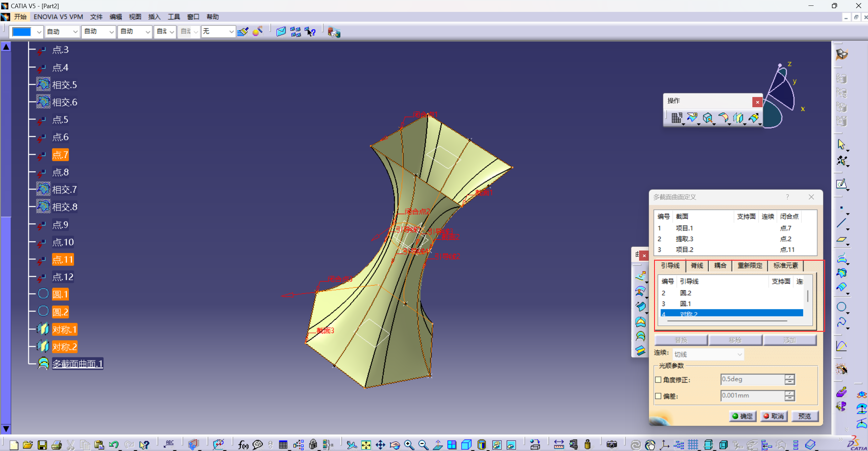Open the formula f(x) tool

243,445
